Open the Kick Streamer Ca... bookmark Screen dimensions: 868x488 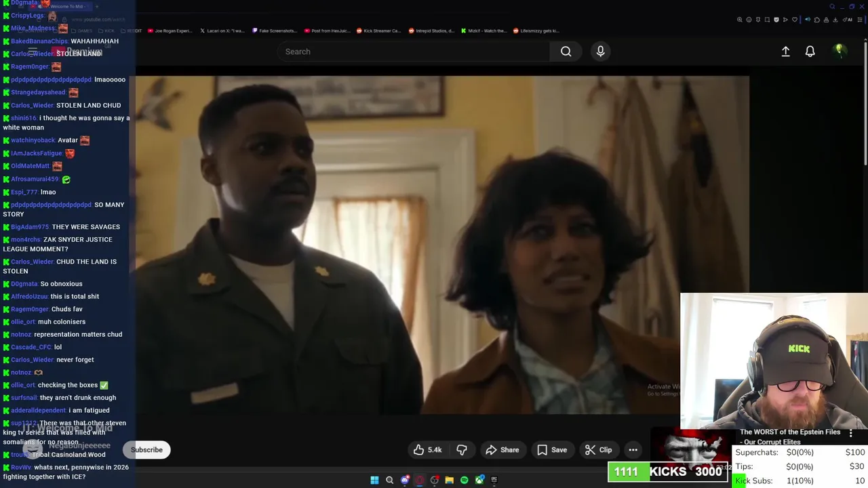click(378, 30)
